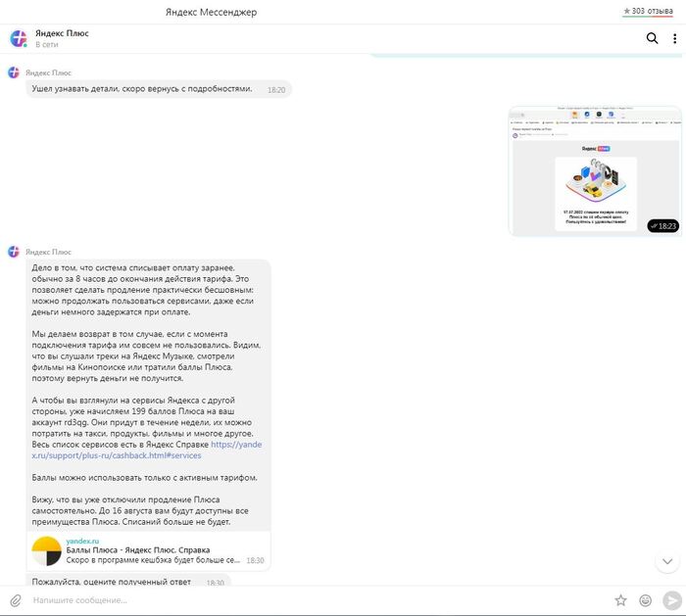Open the yandex.ru preview site link

[x=82, y=541]
